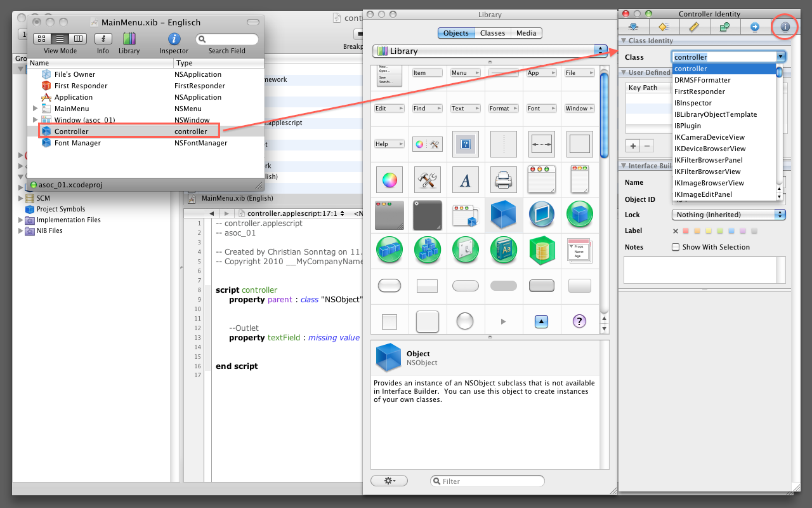Open the Identity inspector tab icon
The height and width of the screenshot is (508, 812).
tap(785, 27)
